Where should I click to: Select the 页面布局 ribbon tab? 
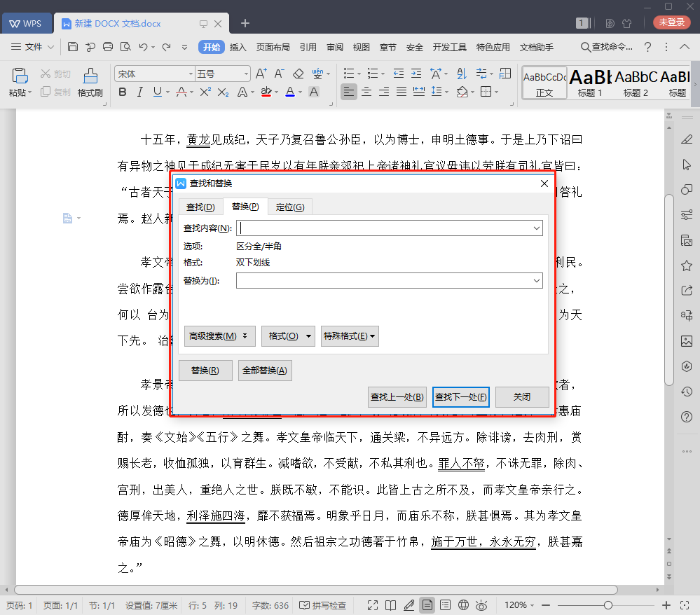[273, 47]
